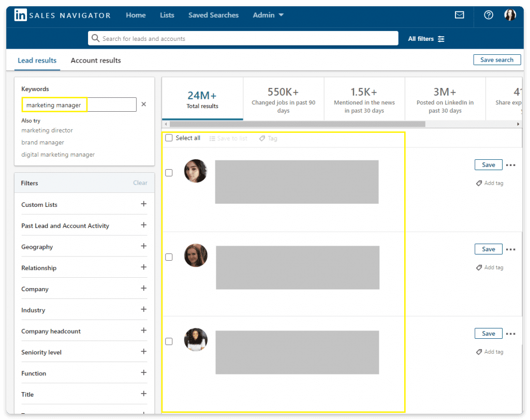This screenshot has height=420, width=530.
Task: Check the first lead's selection checkbox
Action: click(169, 172)
